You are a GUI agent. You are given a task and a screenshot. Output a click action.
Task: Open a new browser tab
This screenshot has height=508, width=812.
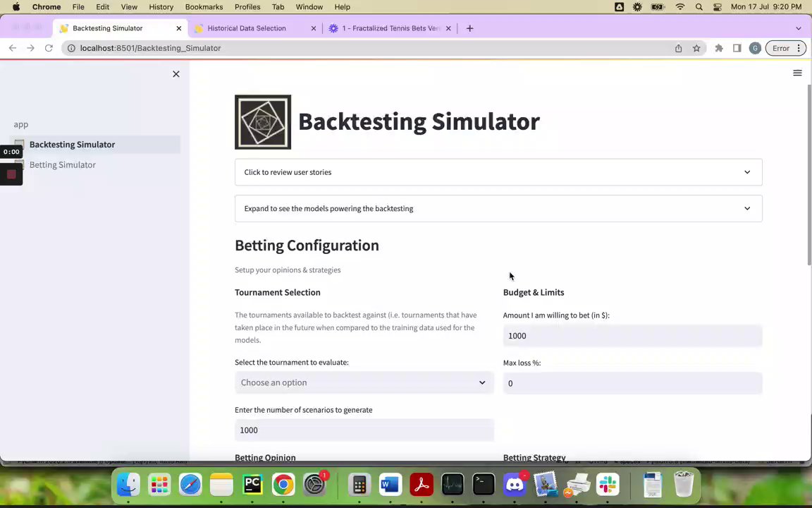point(469,28)
